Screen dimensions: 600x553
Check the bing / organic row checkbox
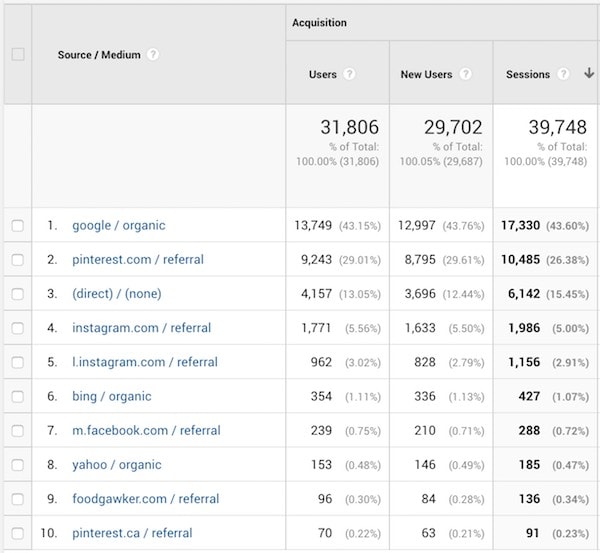[18, 396]
